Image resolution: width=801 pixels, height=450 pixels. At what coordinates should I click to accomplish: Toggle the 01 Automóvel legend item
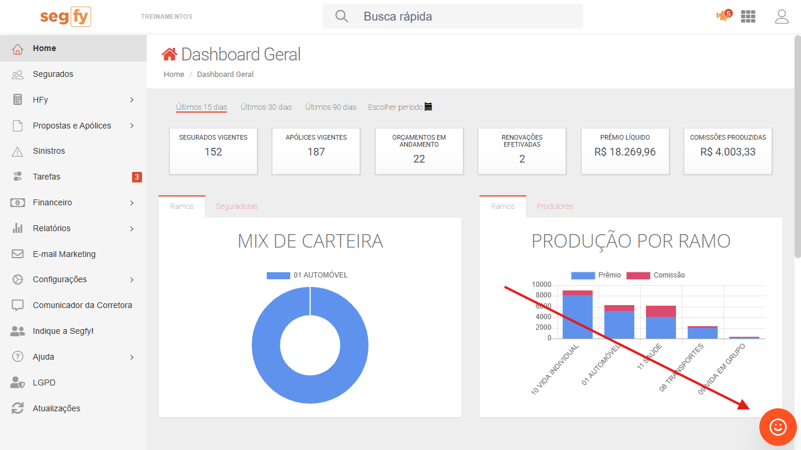click(308, 275)
